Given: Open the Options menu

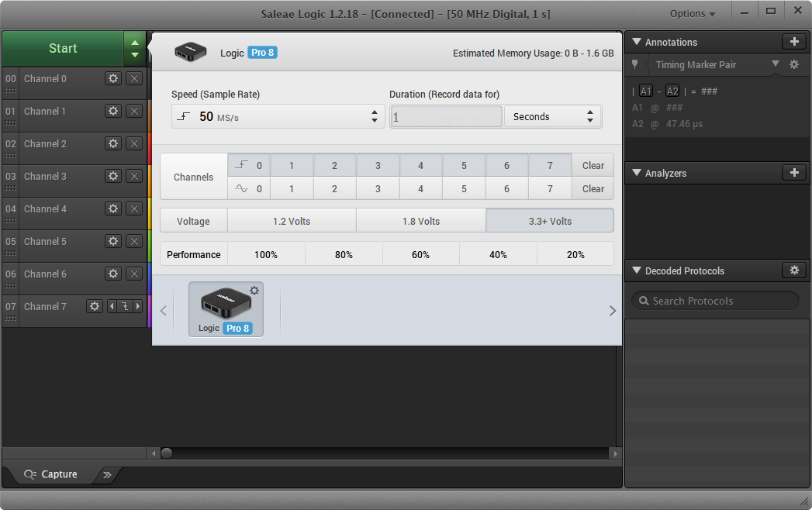Looking at the screenshot, I should point(692,13).
